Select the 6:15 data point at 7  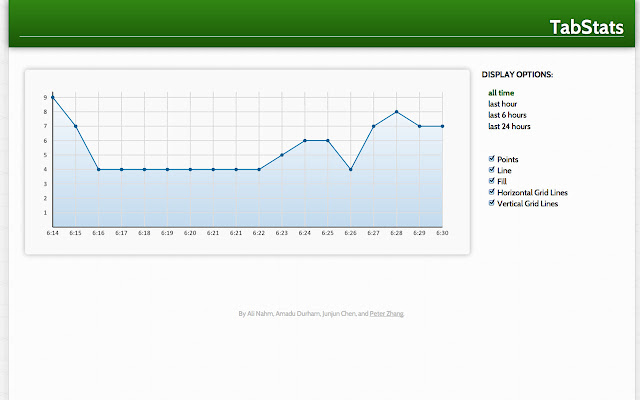coord(76,127)
